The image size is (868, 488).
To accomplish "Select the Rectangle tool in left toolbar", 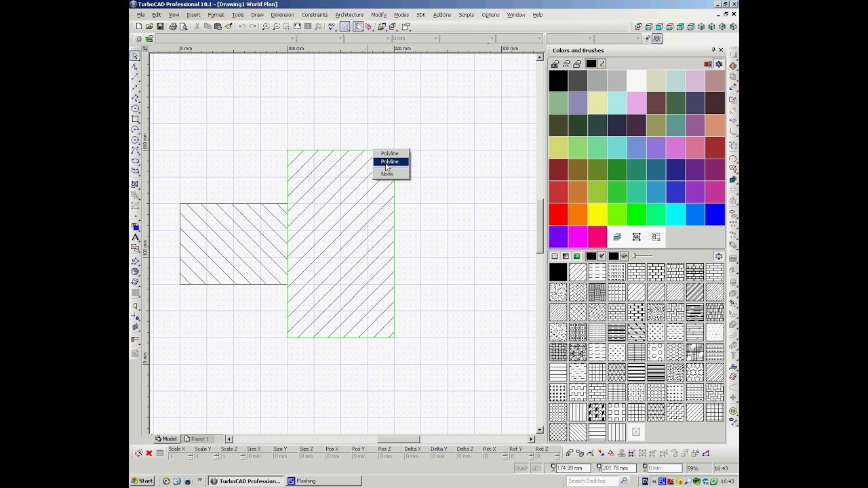I will pyautogui.click(x=135, y=119).
